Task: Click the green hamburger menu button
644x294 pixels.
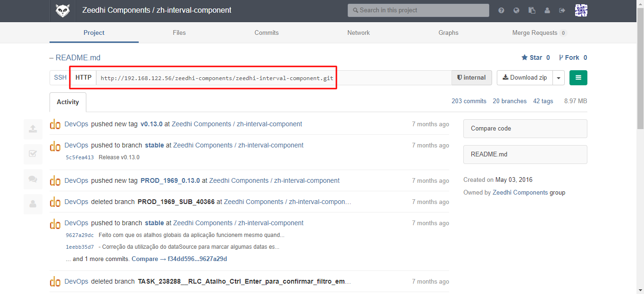Action: [578, 78]
